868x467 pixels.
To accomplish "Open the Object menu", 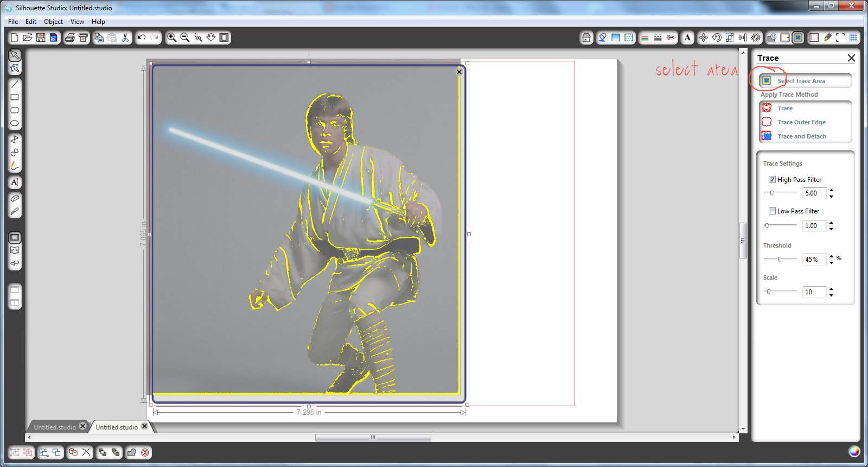I will pos(53,22).
